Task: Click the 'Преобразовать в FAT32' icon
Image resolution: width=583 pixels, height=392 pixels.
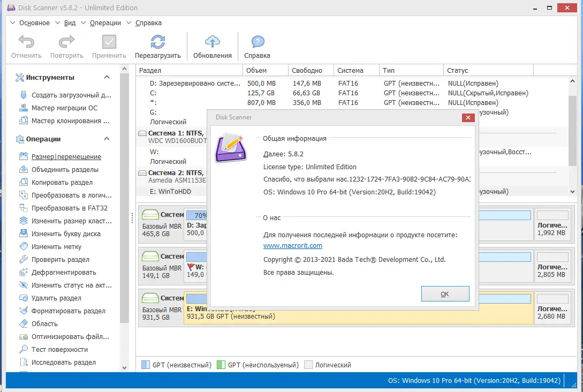Action: (x=24, y=208)
